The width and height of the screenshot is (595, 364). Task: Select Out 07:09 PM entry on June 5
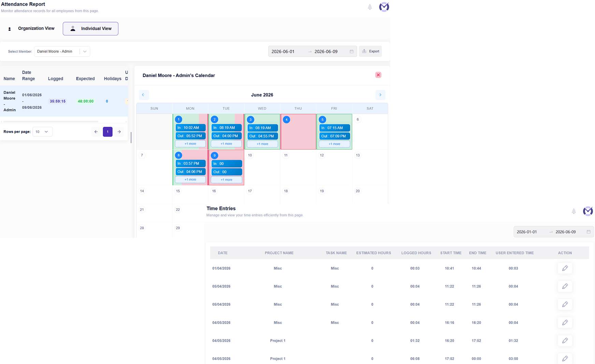point(334,136)
